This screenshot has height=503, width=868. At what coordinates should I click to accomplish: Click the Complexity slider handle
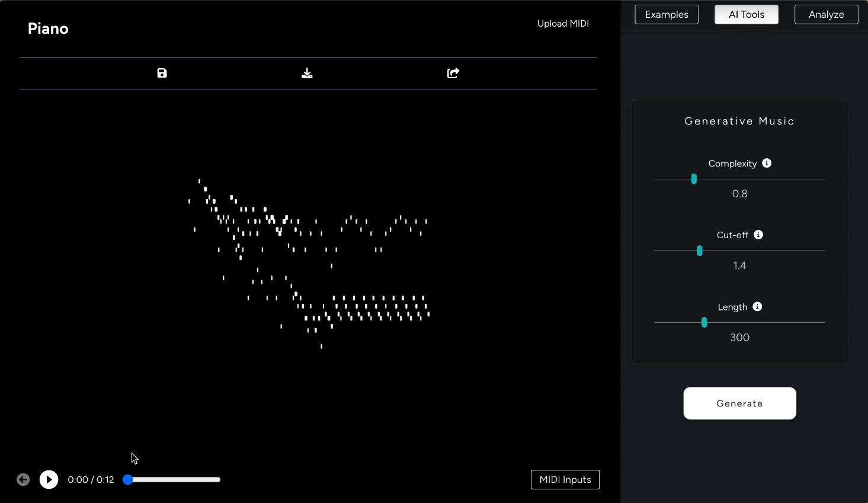[694, 179]
